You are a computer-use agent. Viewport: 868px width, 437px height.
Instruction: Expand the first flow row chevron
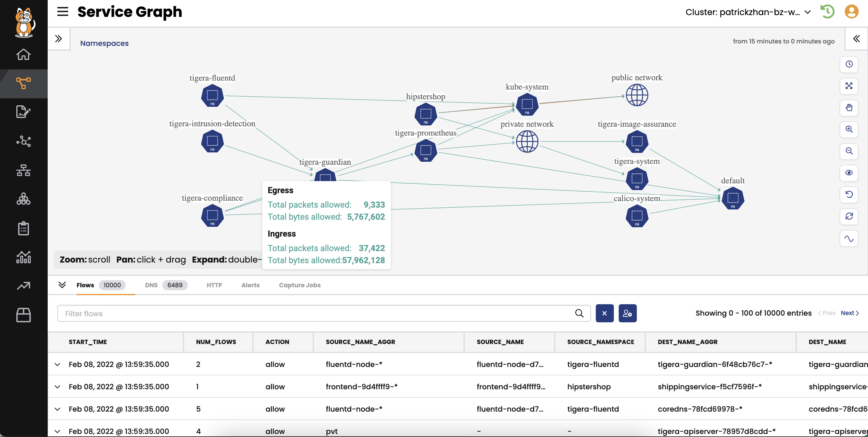[x=58, y=364]
